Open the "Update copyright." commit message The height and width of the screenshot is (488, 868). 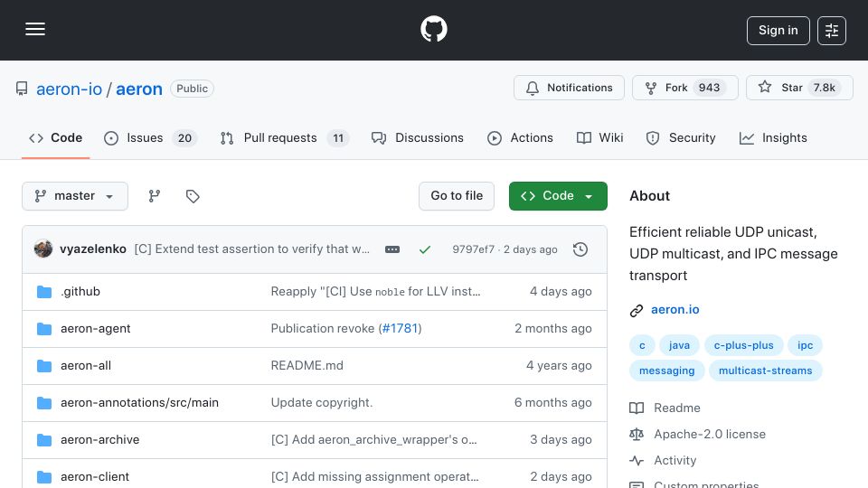click(322, 403)
